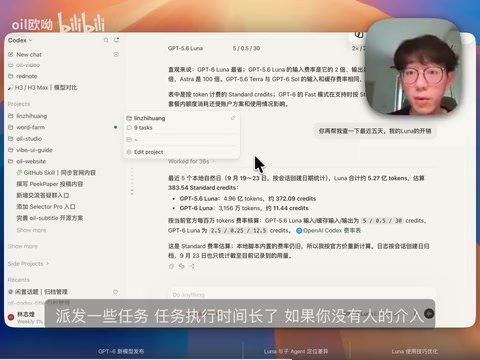Click the GPT-6 Luna 11.44 credits bullet
The image size is (480, 360).
[x=244, y=208]
